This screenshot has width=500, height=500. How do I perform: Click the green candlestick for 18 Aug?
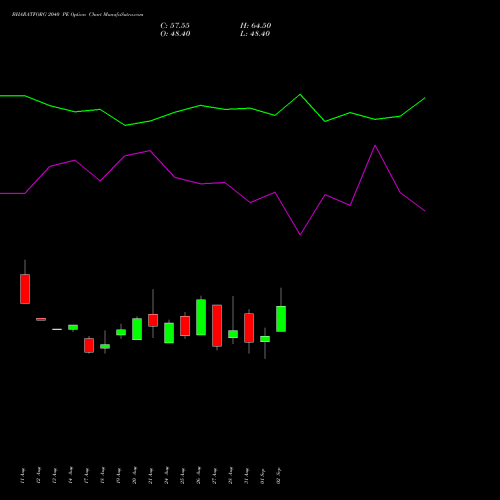click(105, 346)
